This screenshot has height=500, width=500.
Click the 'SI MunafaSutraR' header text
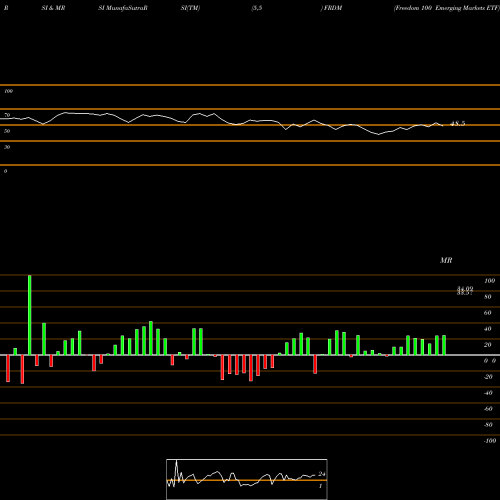click(123, 8)
